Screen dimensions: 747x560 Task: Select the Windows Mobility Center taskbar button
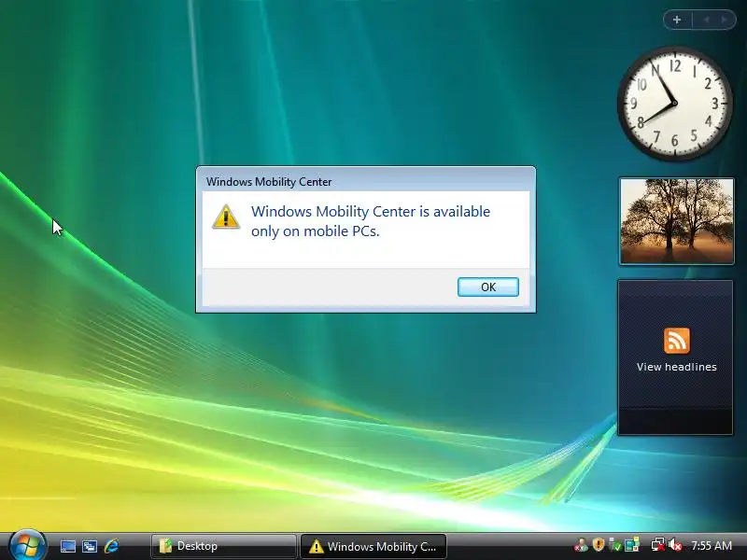coord(373,546)
